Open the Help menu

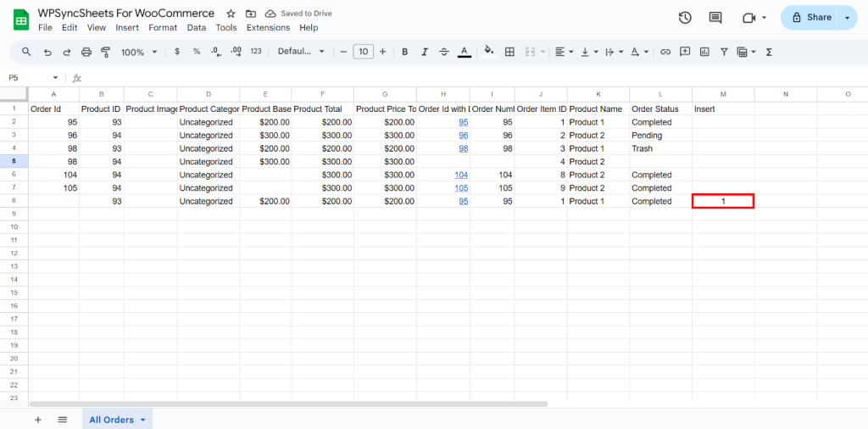(309, 28)
